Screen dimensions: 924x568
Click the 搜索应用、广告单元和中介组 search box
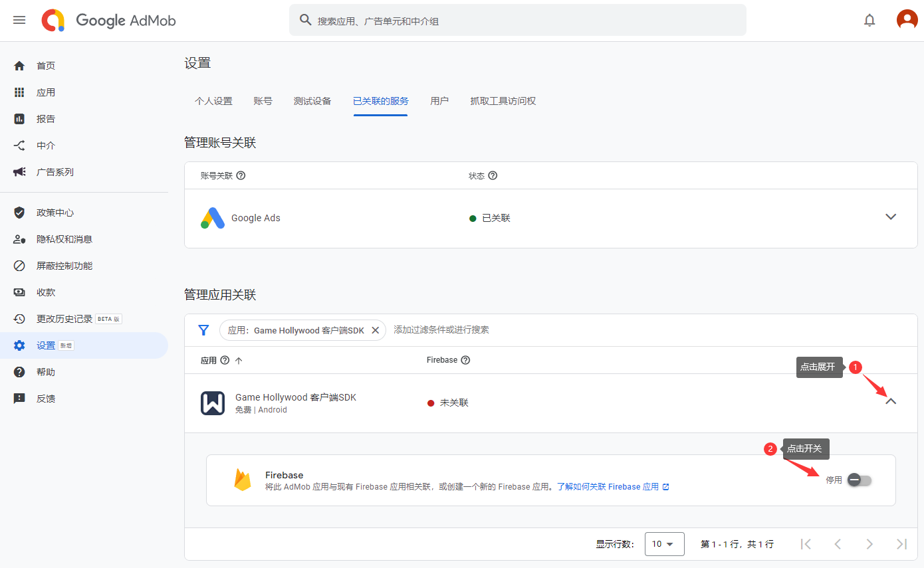tap(518, 21)
